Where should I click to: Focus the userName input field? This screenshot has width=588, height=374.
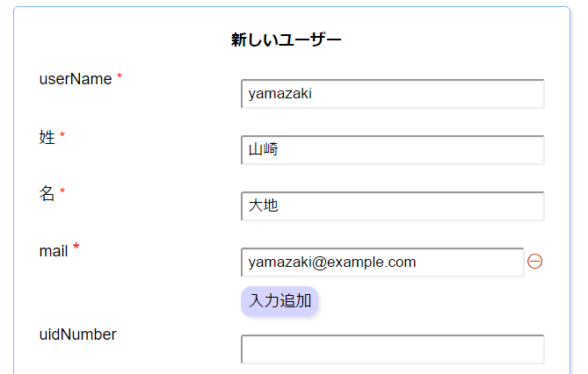(x=392, y=94)
